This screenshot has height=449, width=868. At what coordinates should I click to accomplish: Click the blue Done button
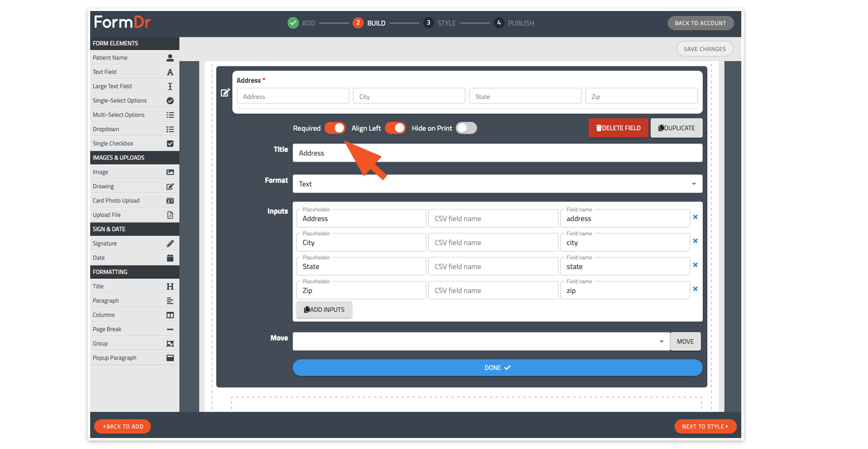coord(497,367)
